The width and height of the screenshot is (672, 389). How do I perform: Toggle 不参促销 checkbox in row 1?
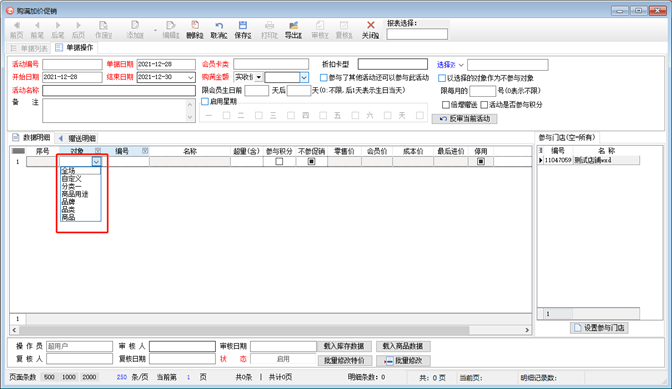pyautogui.click(x=312, y=162)
